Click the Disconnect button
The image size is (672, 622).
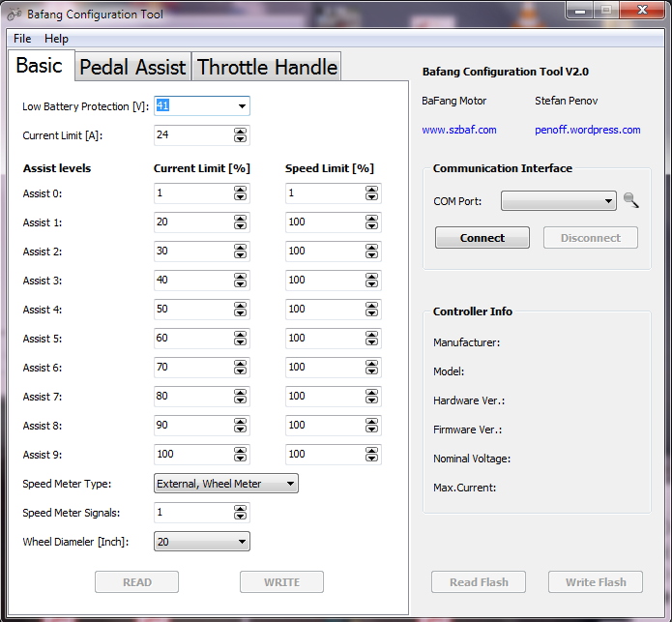pos(591,238)
